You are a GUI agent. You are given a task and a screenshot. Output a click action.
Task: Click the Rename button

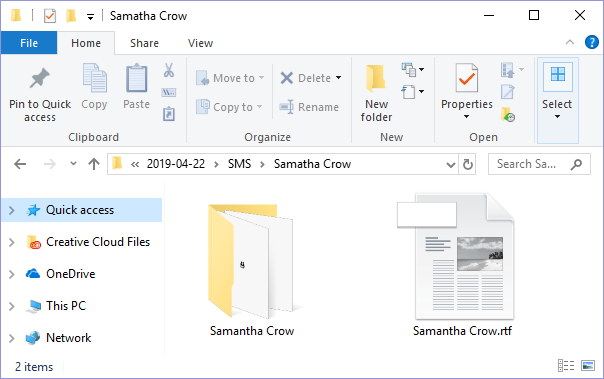309,107
